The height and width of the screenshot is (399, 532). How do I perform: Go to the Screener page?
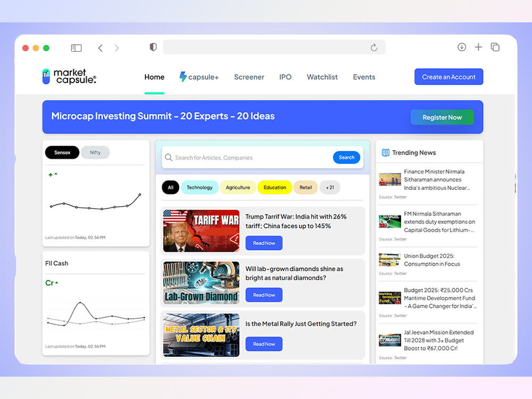[x=249, y=77]
